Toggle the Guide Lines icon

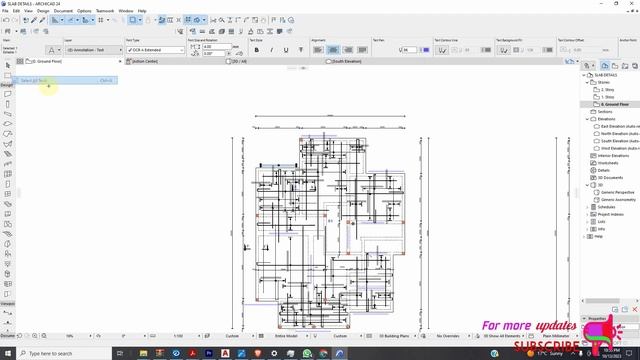(x=55, y=20)
